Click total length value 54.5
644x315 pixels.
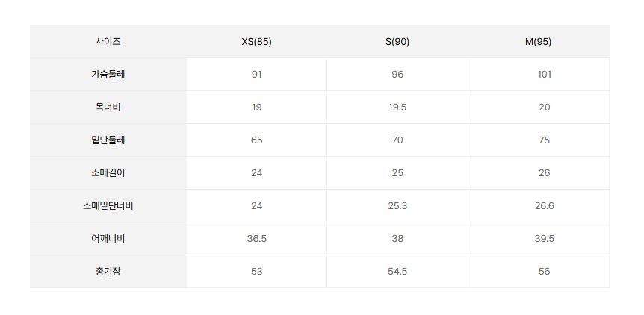(x=397, y=272)
